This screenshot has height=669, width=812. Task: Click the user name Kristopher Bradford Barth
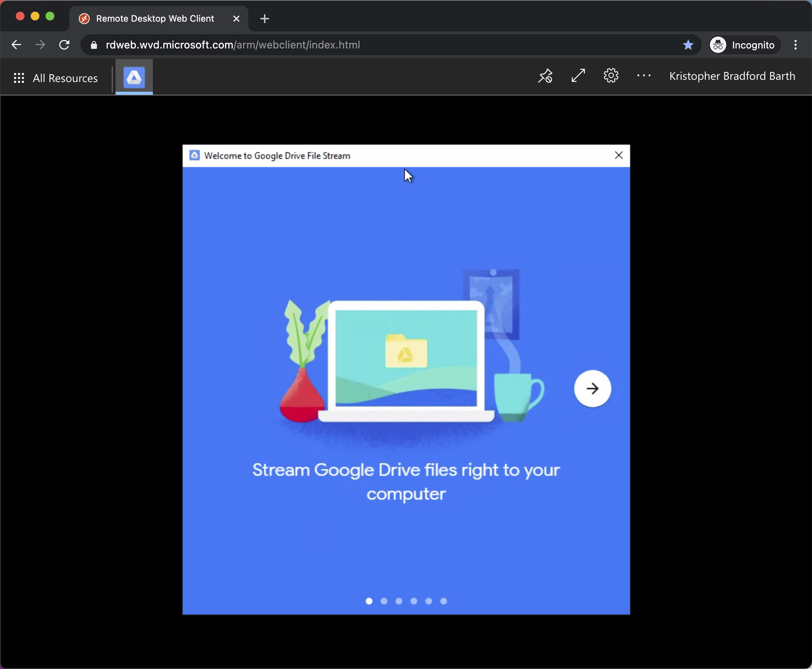(x=732, y=76)
